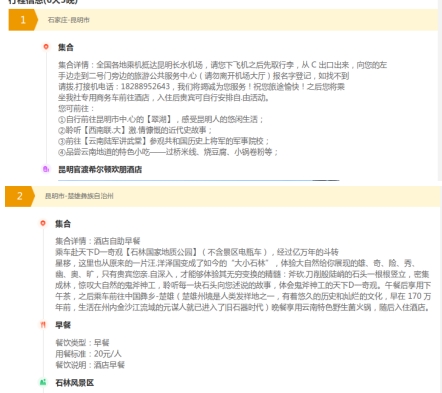
Task: Click the purple hotel icon beside 昆明官渡希尔顿欢朋酒店
Action: [x=46, y=169]
